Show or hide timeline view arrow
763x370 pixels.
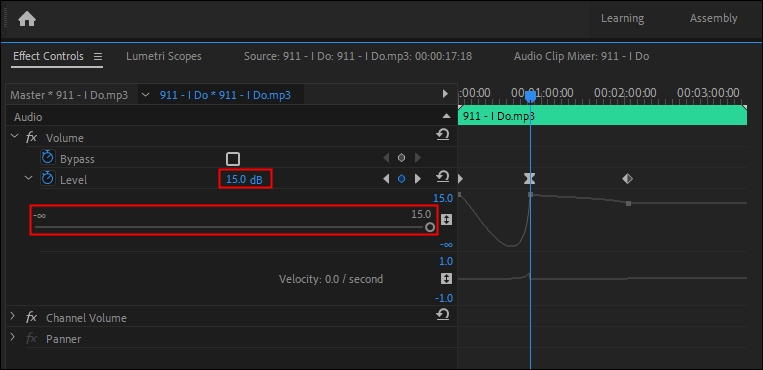click(445, 93)
